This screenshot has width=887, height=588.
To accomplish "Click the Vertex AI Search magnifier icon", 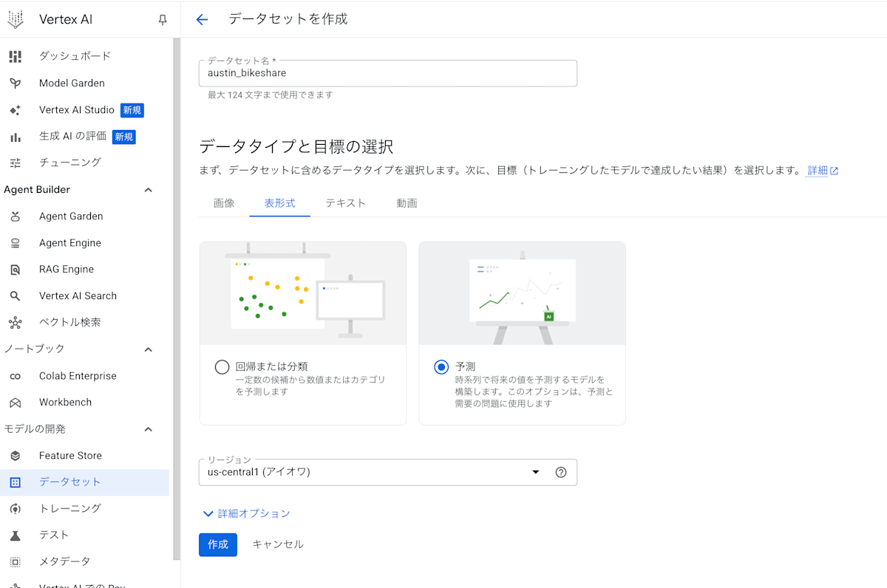I will 16,296.
